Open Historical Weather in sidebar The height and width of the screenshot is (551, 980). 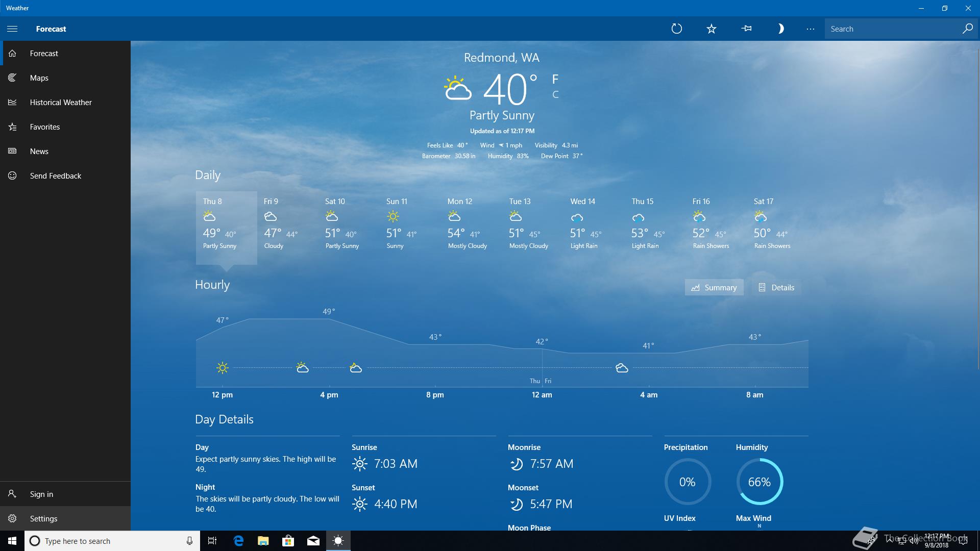[x=60, y=102]
